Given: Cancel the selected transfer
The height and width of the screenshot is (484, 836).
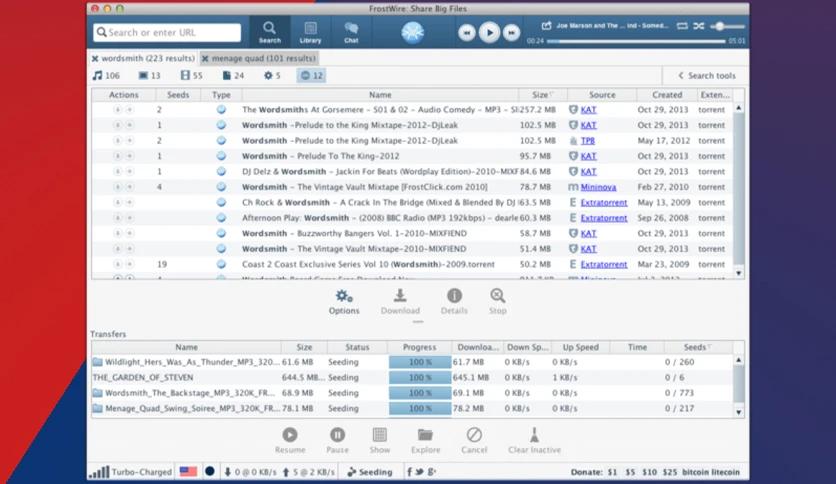Looking at the screenshot, I should coord(474,441).
